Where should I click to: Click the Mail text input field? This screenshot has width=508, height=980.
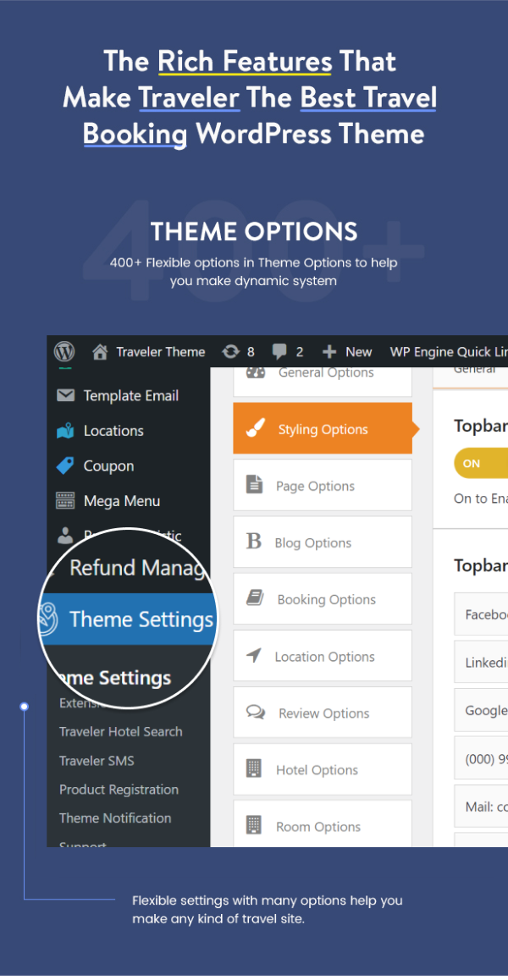coord(483,807)
